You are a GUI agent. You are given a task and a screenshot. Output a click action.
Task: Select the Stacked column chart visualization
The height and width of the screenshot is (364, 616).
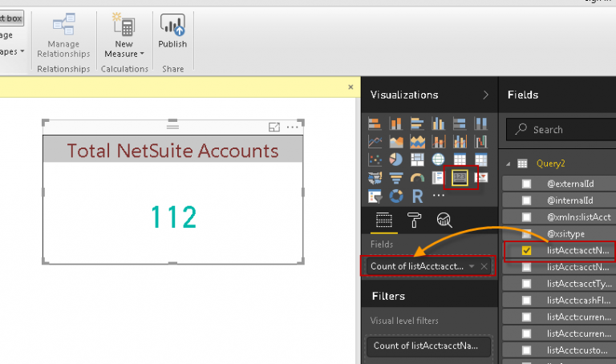396,123
